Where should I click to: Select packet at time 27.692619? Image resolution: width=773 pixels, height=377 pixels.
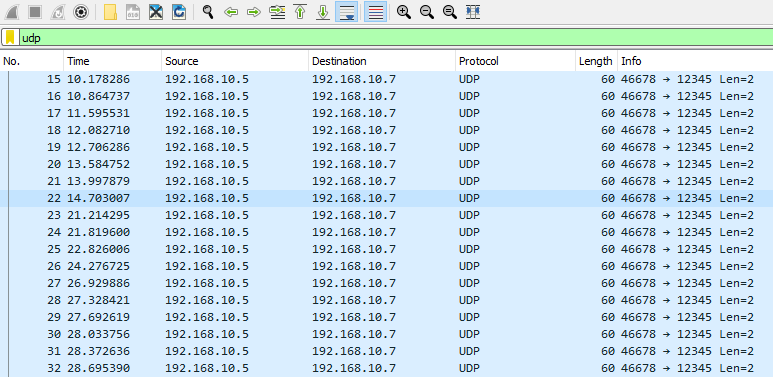tap(386, 317)
